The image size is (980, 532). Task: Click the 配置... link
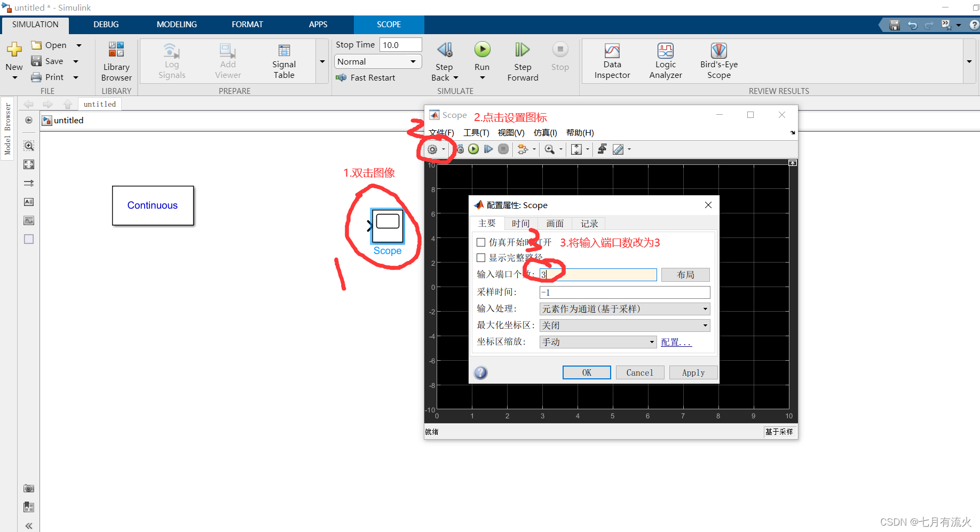pyautogui.click(x=676, y=342)
